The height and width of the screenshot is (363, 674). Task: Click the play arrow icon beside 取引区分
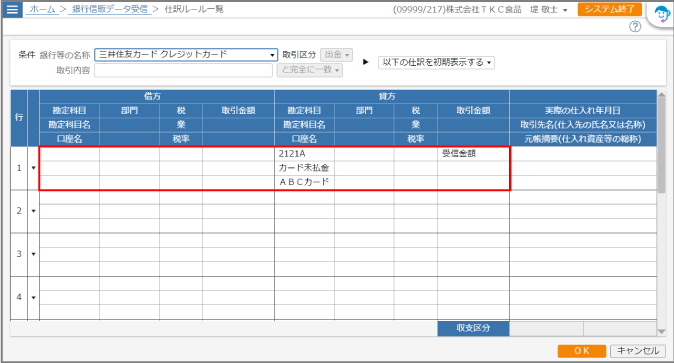[365, 62]
